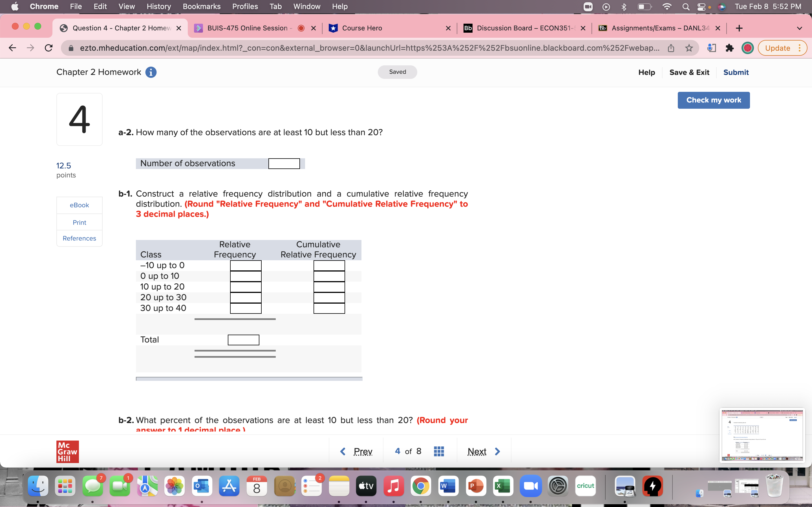This screenshot has height=507, width=812.
Task: Click the share icon in the address bar
Action: coord(671,48)
